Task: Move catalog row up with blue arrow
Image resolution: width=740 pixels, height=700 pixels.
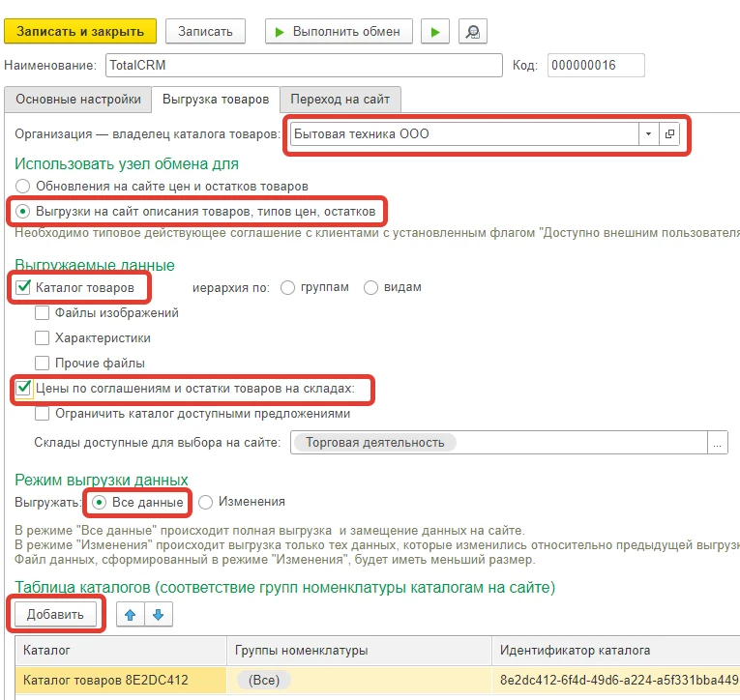Action: coord(130,614)
